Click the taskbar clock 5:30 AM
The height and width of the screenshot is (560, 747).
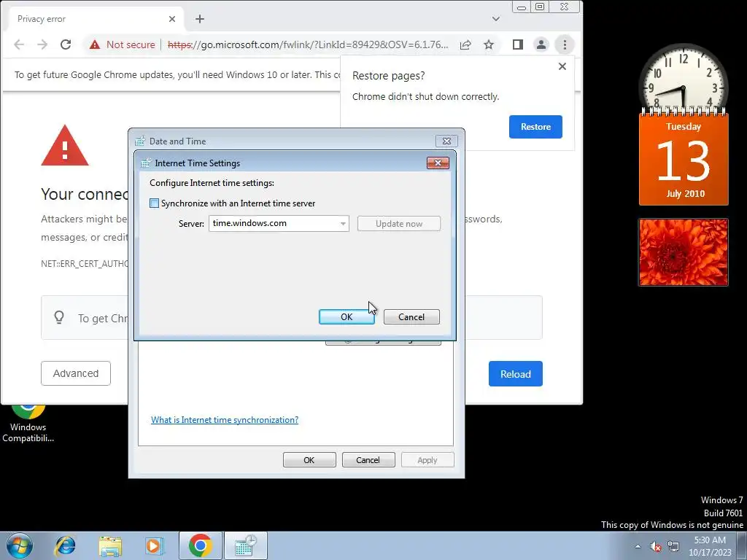(x=710, y=546)
